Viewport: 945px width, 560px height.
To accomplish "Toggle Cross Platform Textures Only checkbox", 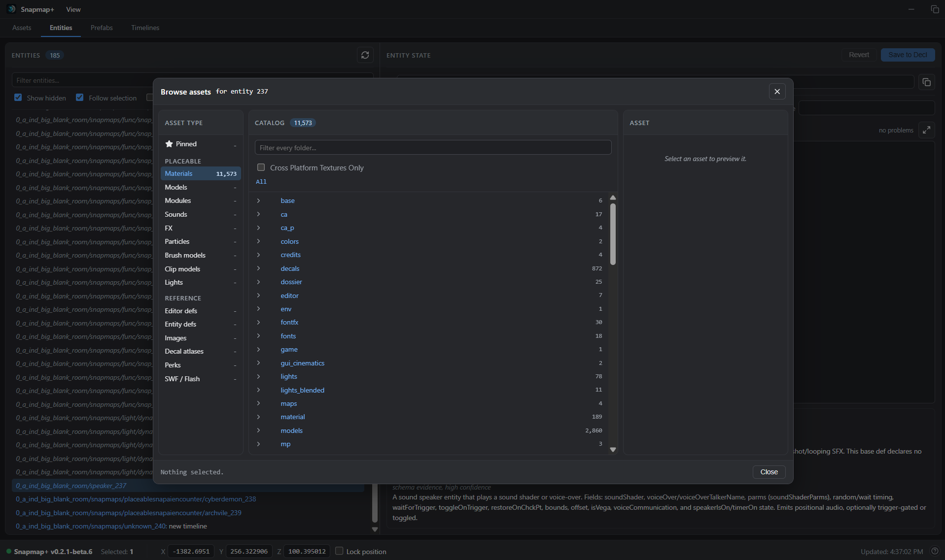I will [x=261, y=167].
